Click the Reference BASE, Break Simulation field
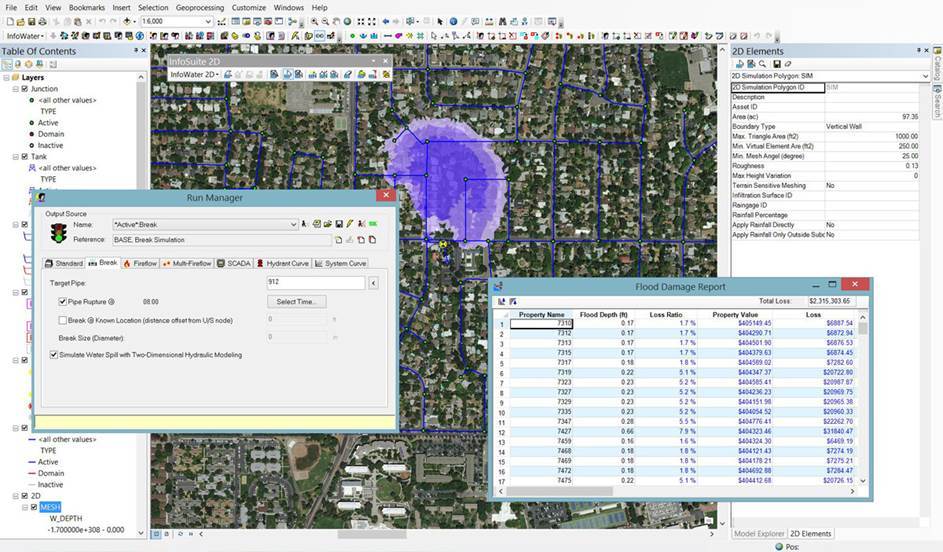 pyautogui.click(x=222, y=239)
